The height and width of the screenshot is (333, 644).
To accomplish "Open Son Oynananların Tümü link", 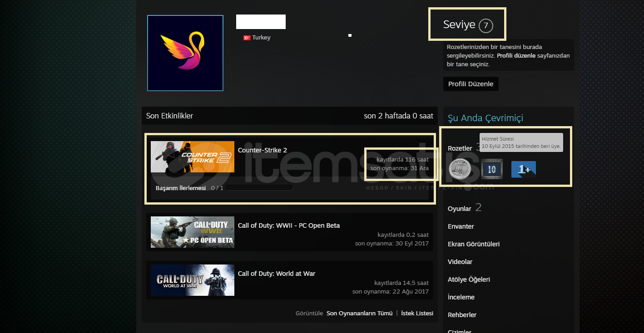I will tap(360, 313).
